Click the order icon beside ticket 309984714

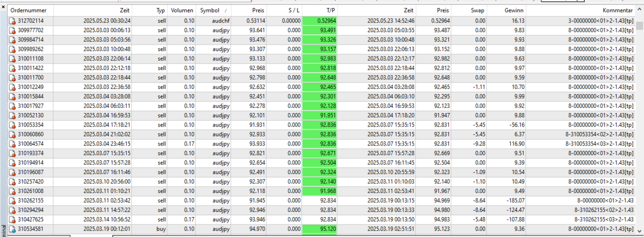coord(12,40)
